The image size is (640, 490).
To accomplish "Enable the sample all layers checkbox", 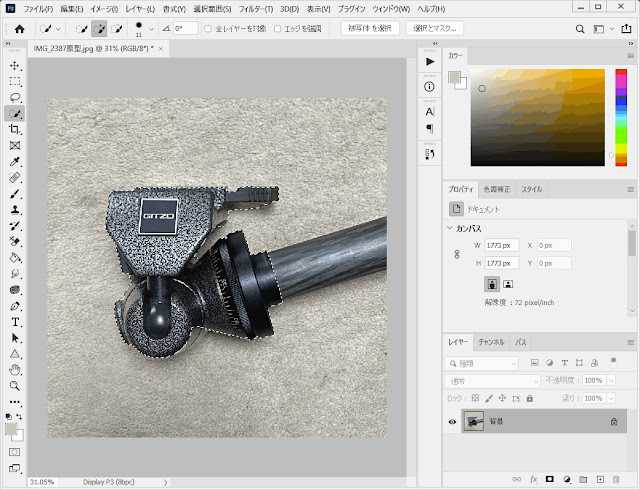I will [208, 29].
